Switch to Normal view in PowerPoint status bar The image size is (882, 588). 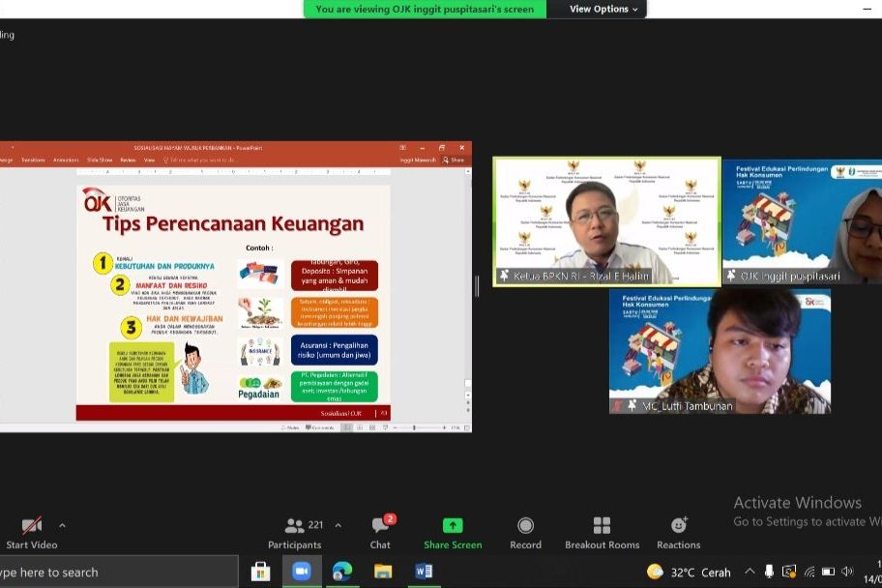347,428
